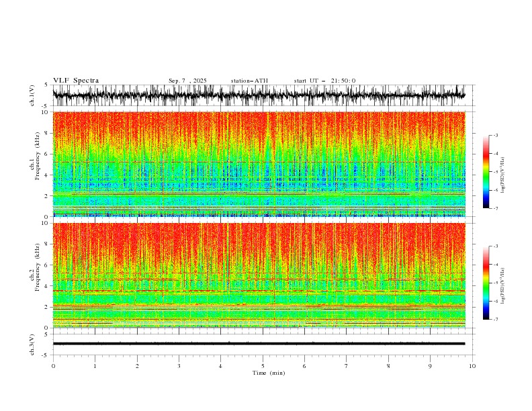
Task: Click the ch.1(V) waveform trace plot
Action: (x=259, y=95)
